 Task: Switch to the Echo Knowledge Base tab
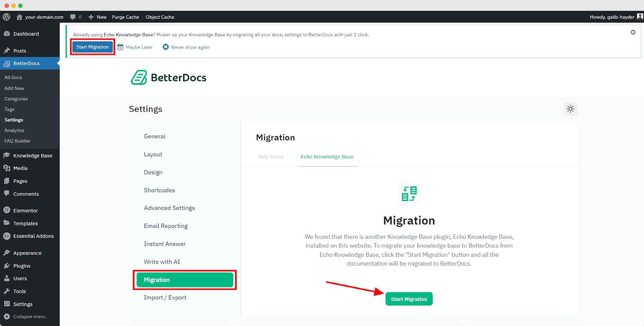click(327, 157)
